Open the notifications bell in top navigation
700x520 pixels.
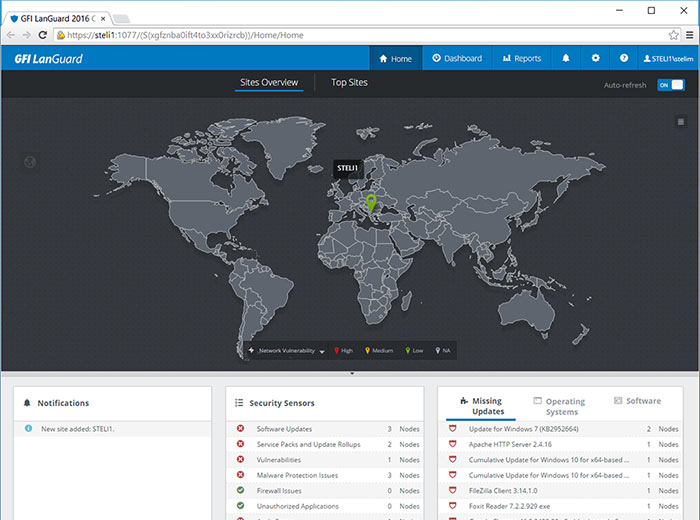(566, 58)
